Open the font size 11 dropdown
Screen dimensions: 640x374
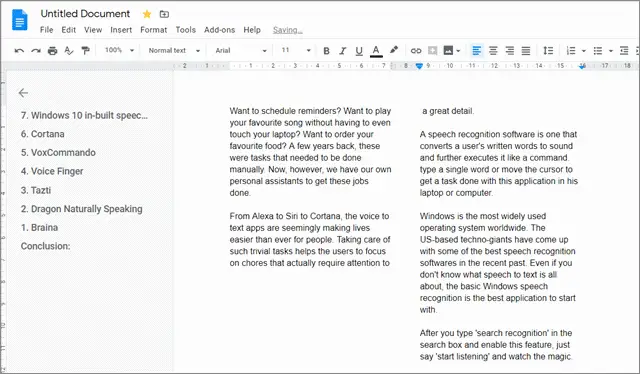[296, 51]
